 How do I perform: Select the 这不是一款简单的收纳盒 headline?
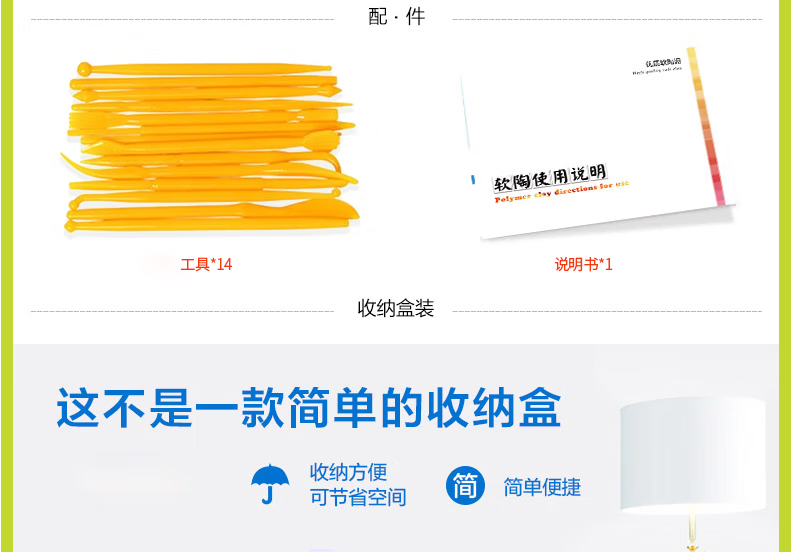tap(309, 408)
